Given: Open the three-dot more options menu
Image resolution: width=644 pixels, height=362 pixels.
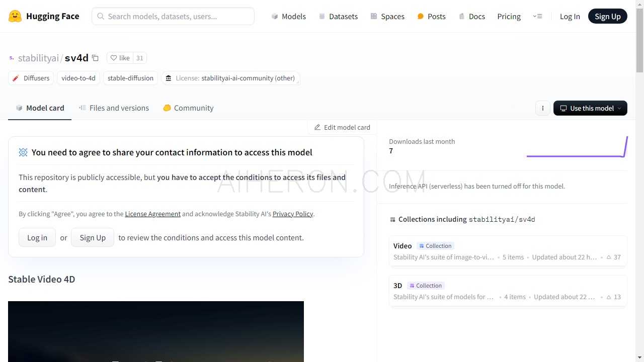Looking at the screenshot, I should coord(542,108).
